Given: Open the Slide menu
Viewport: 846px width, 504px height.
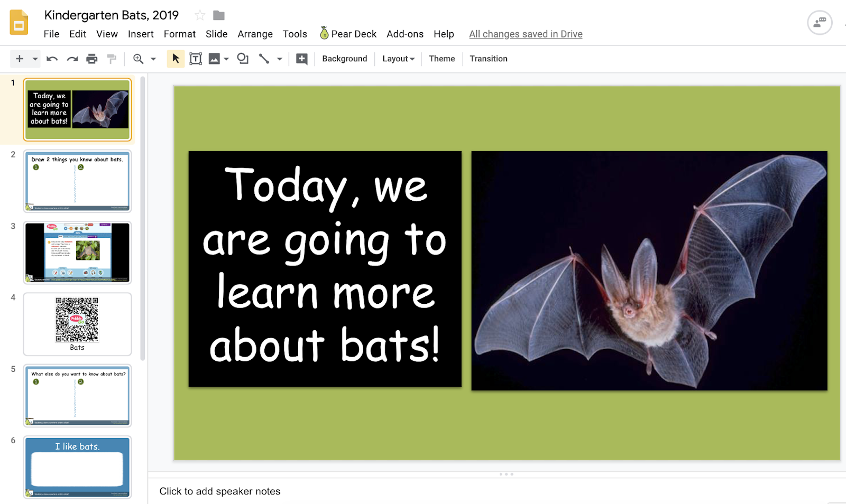Looking at the screenshot, I should pos(217,34).
